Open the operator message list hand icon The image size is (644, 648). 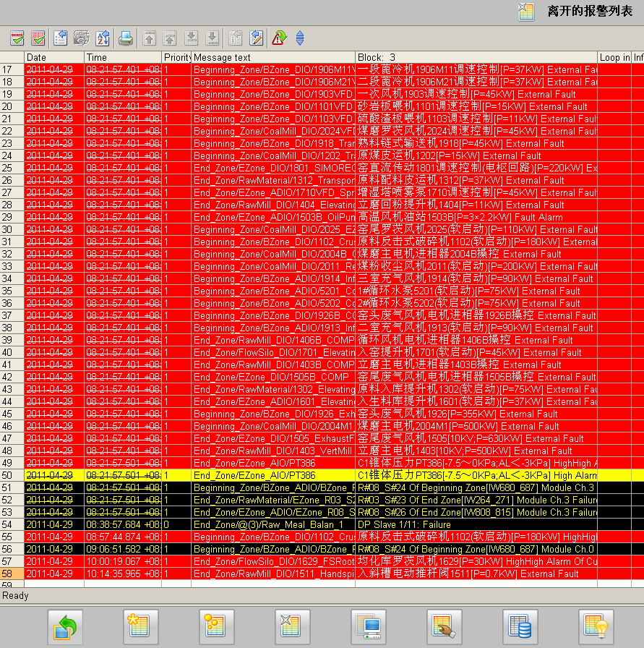click(444, 626)
